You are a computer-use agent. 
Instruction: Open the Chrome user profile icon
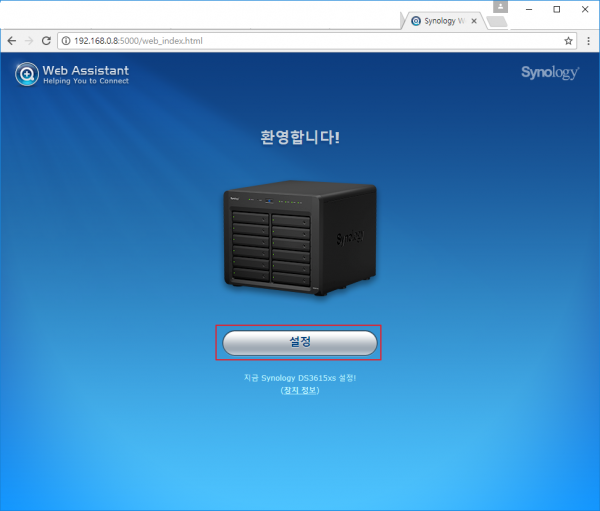[x=500, y=7]
